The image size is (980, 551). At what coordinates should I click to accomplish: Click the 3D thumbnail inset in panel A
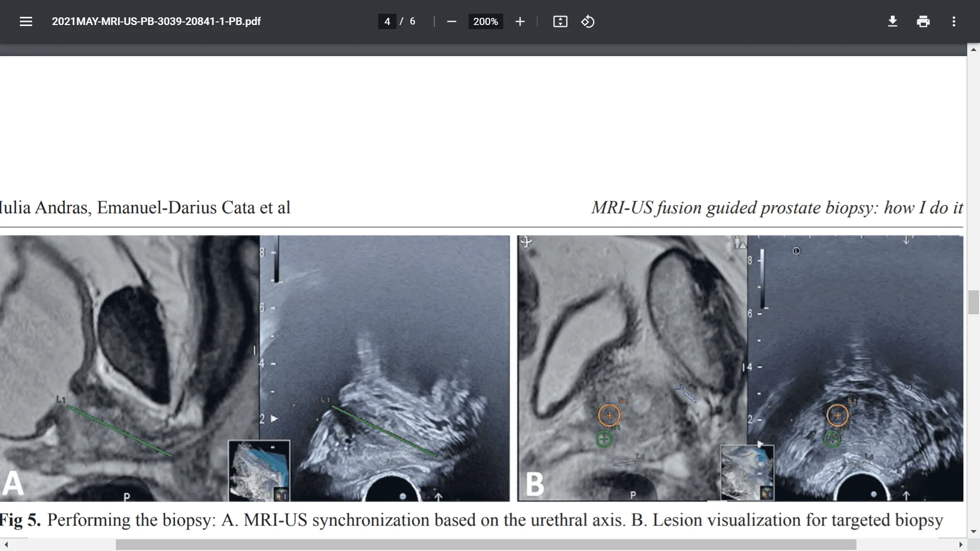click(x=259, y=470)
